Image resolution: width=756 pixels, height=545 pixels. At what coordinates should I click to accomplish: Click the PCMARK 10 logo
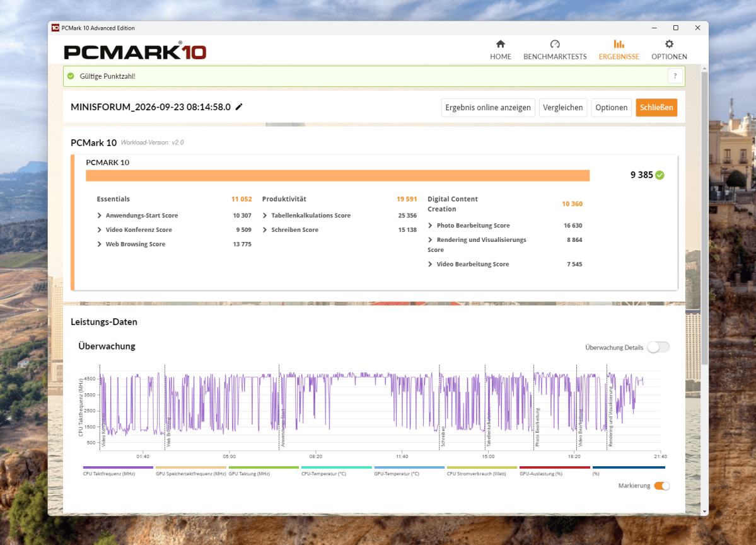coord(135,51)
